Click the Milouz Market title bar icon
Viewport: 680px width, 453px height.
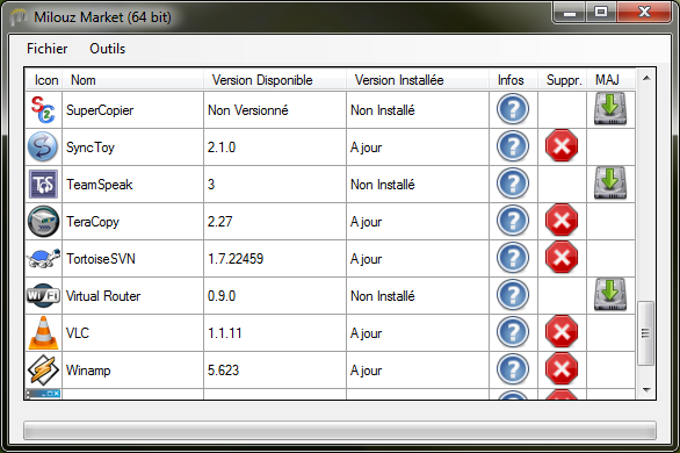[x=18, y=17]
